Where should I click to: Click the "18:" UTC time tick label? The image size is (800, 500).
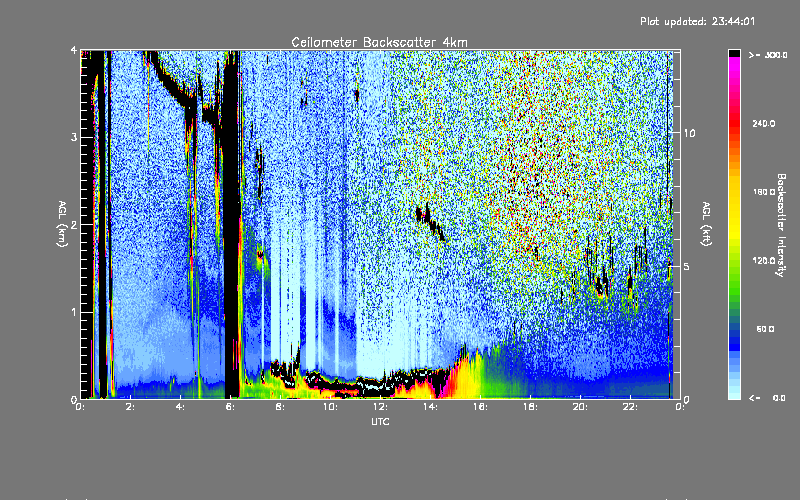[x=530, y=407]
